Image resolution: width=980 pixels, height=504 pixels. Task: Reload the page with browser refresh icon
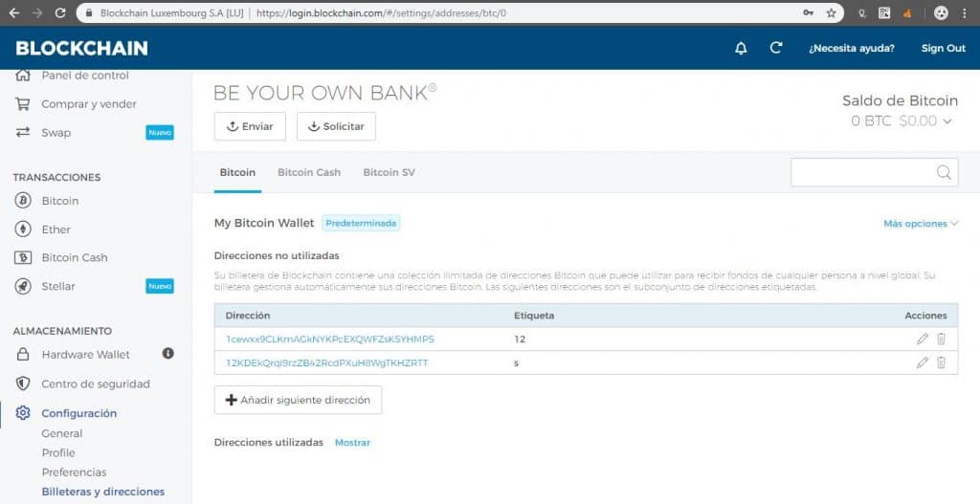60,12
